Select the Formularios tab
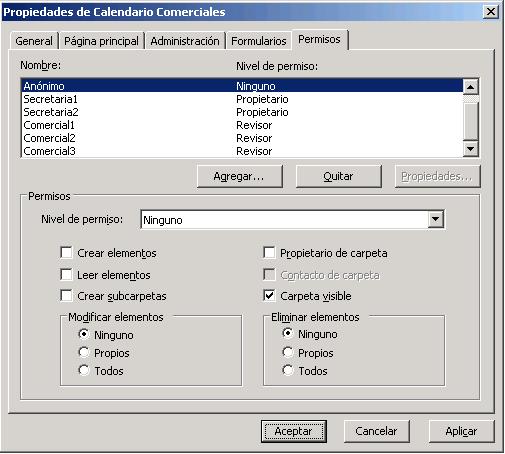The width and height of the screenshot is (505, 454). [259, 41]
